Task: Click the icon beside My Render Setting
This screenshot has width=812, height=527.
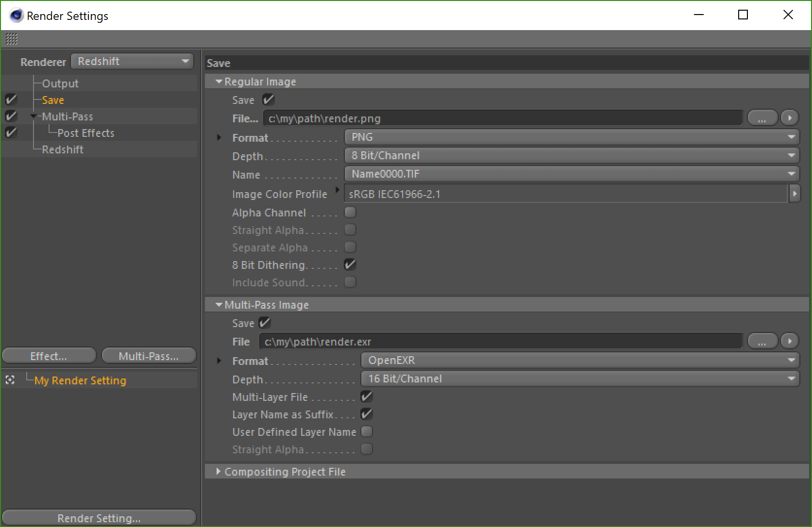Action: (x=10, y=380)
